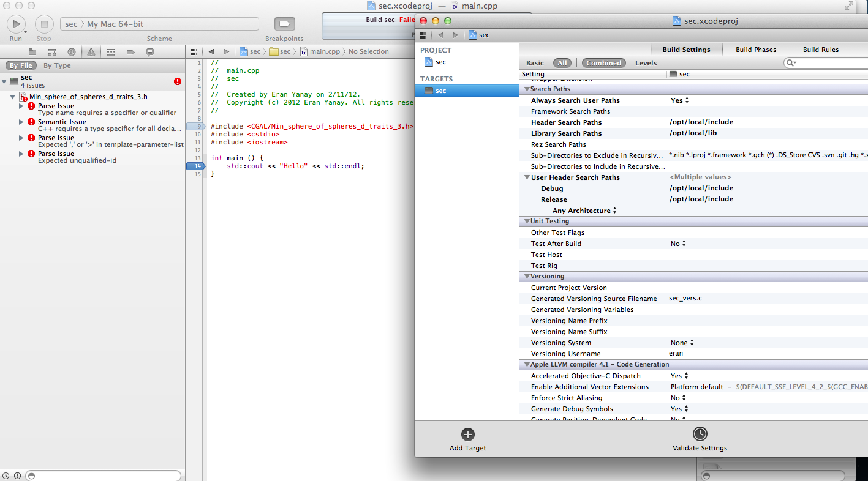Viewport: 868px width, 481px height.
Task: Click the issue navigator filter field
Action: pos(104,475)
